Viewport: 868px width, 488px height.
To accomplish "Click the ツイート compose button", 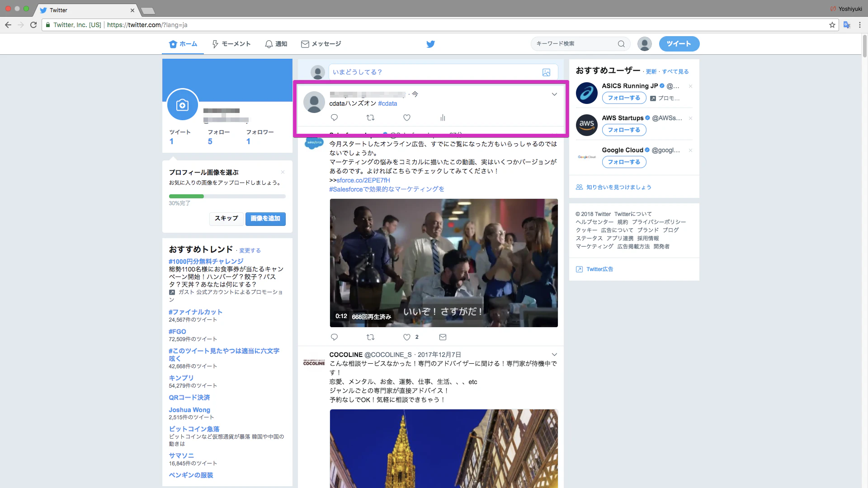I will coord(679,44).
